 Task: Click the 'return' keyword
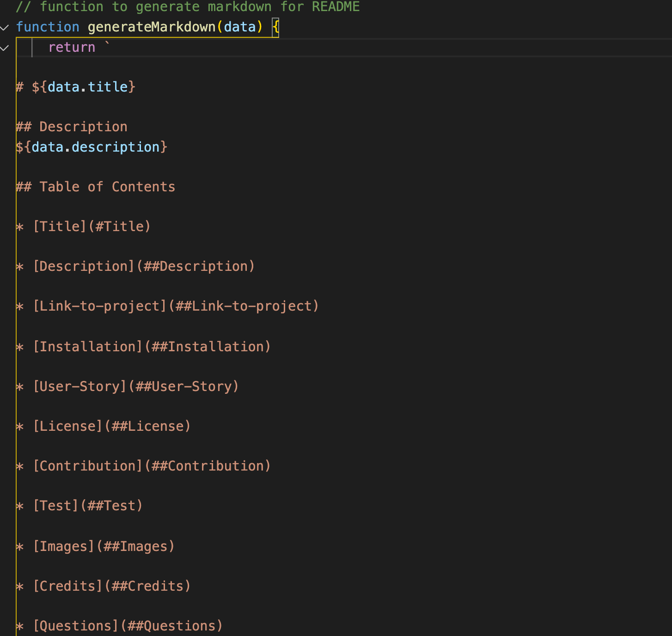pos(72,47)
